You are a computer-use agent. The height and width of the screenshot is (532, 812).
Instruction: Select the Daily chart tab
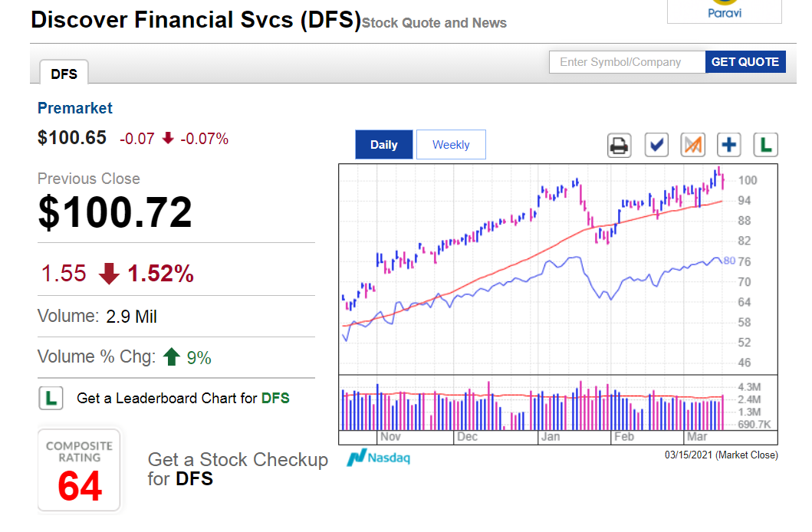[x=383, y=144]
